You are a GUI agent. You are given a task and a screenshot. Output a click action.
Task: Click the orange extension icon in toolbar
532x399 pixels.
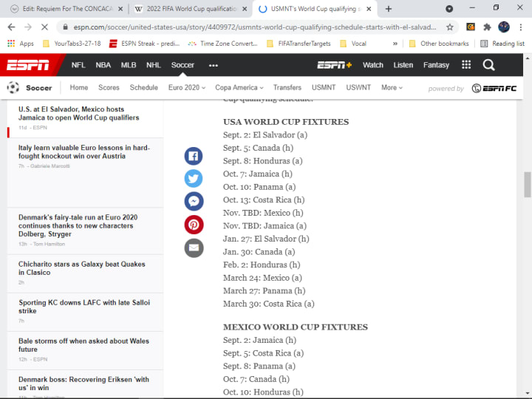click(471, 27)
